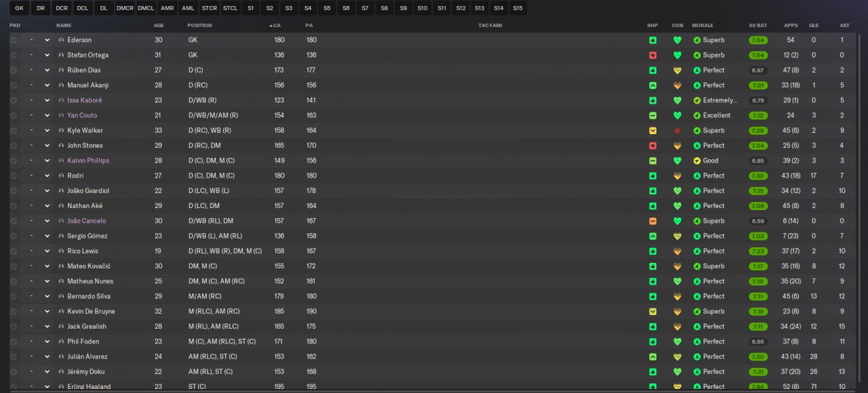The image size is (868, 393).
Task: Toggle the picked checkmark for Bernardo Silva
Action: pos(14,296)
